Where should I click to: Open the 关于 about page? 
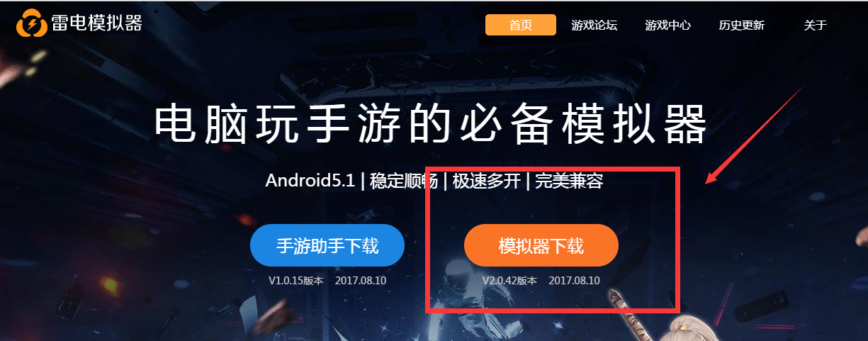click(x=816, y=25)
